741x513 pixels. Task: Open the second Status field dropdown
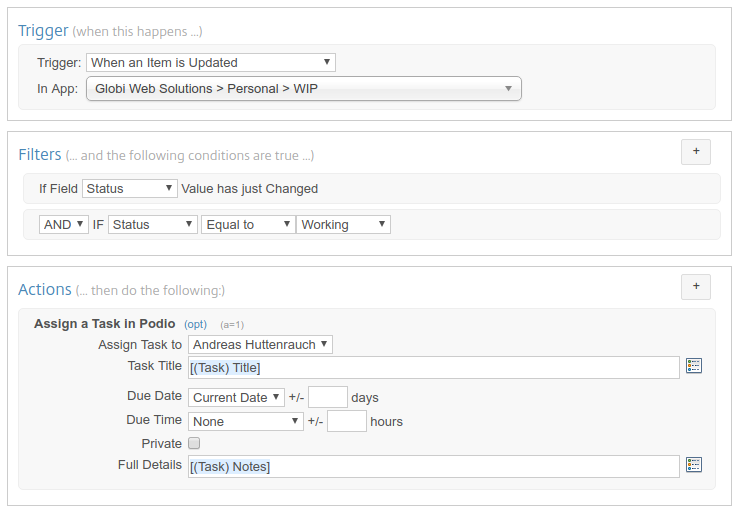pos(153,225)
